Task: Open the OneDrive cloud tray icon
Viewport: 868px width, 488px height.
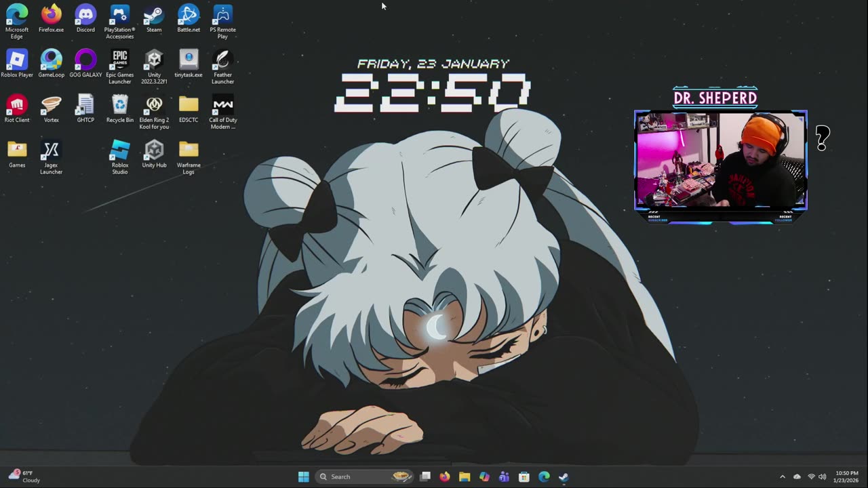Action: 797,476
